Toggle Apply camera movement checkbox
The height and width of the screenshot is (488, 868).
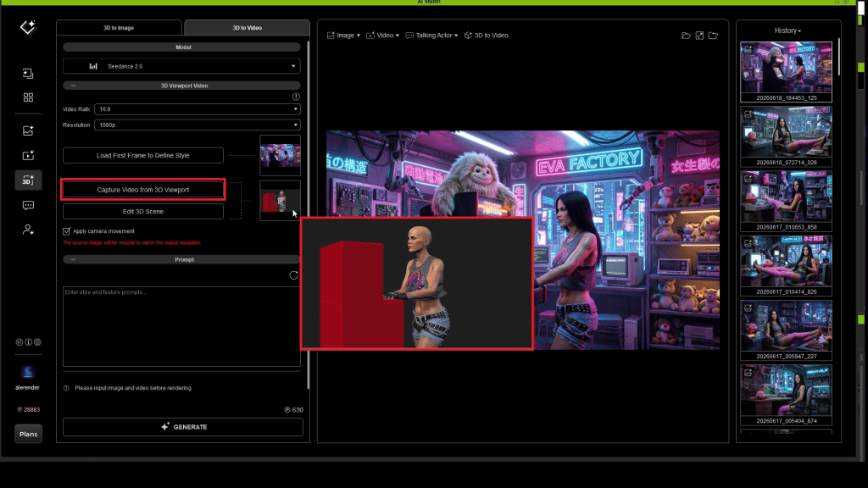66,231
